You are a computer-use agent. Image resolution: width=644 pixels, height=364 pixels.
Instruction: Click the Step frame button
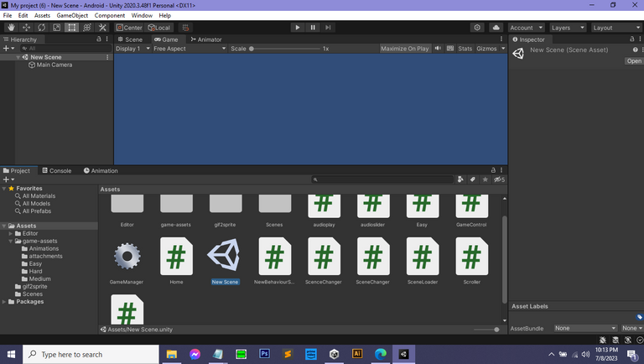pos(328,28)
